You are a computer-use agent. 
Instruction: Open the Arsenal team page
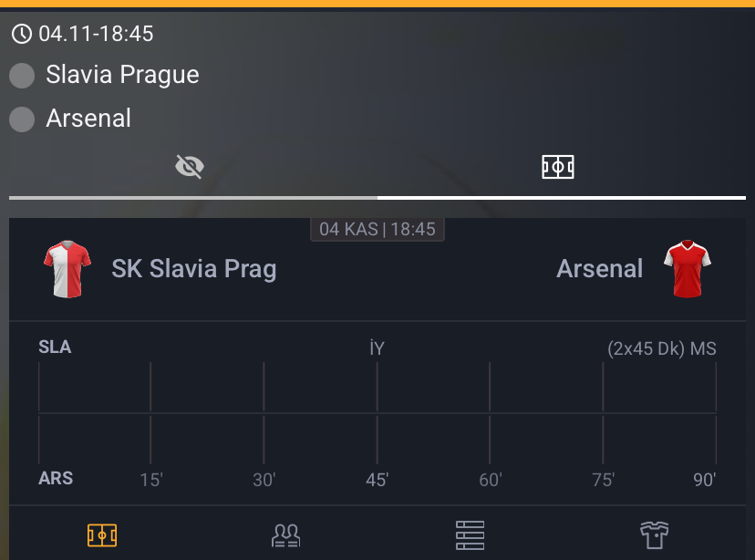click(x=600, y=269)
